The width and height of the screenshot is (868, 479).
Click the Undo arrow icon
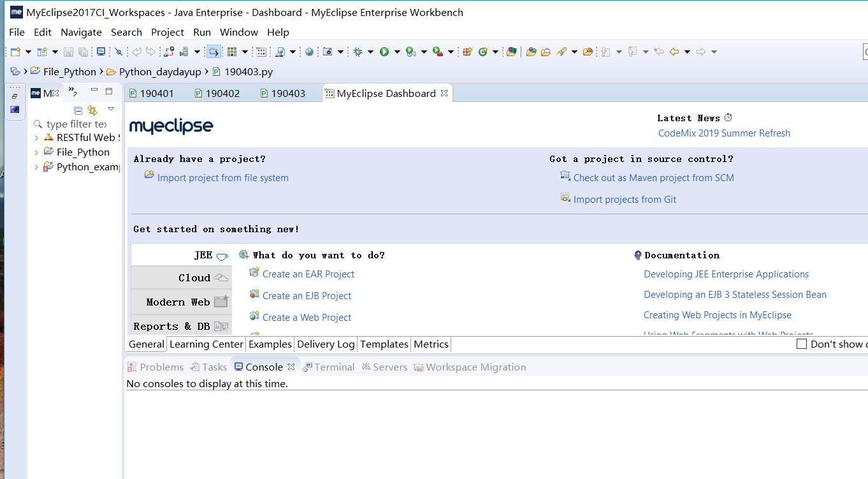136,52
